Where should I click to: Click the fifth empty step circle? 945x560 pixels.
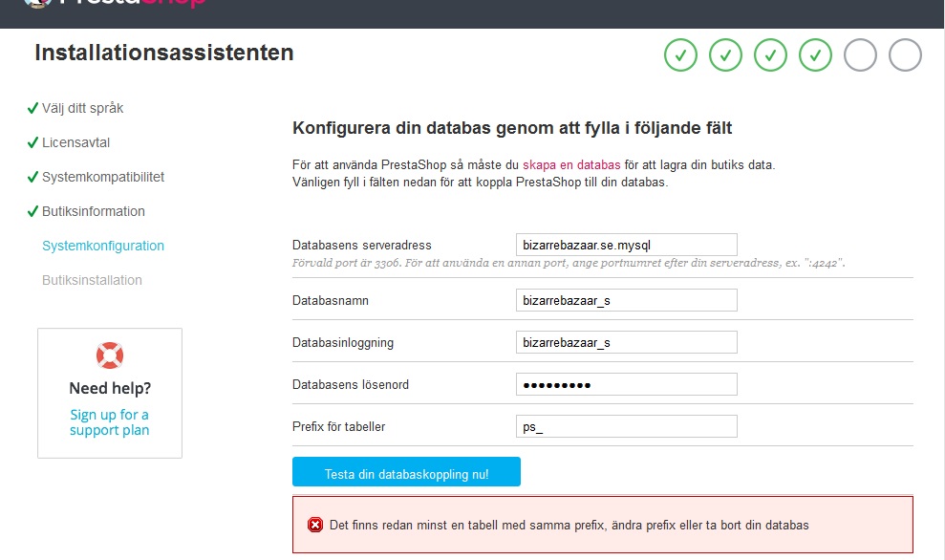tap(860, 54)
